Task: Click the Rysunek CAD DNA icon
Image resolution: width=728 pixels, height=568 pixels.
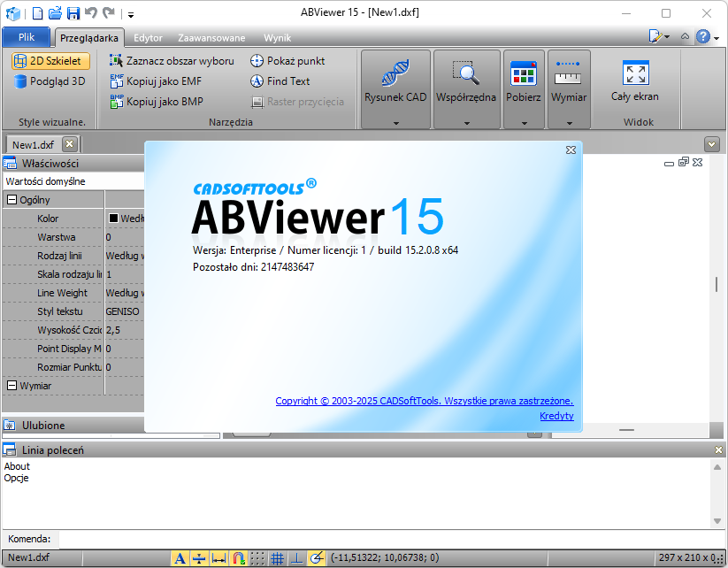Action: tap(395, 73)
